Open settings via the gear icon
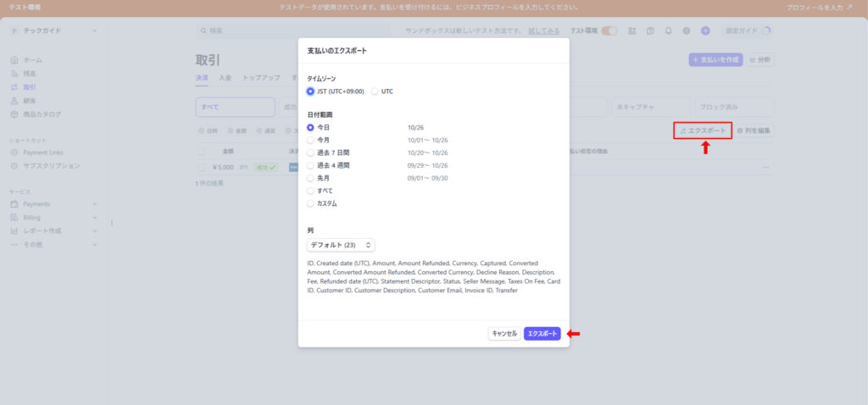Viewport: 868px width, 405px height. click(687, 31)
